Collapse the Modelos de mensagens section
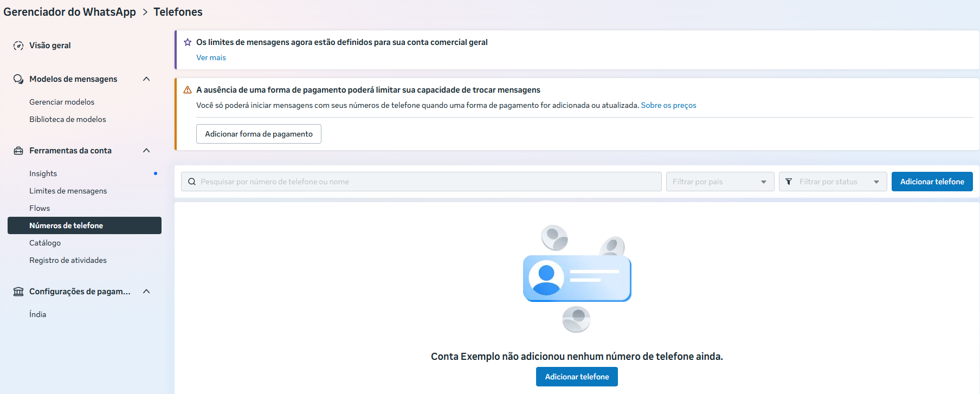This screenshot has width=980, height=394. tap(146, 79)
